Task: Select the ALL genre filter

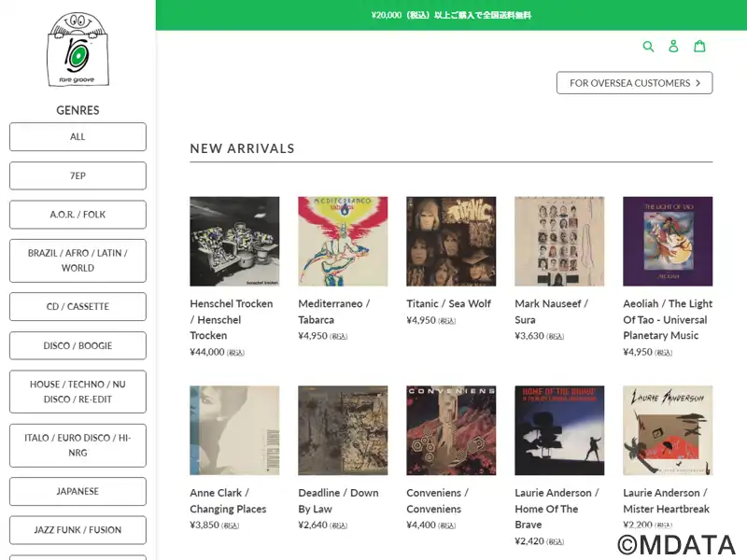Action: click(78, 136)
